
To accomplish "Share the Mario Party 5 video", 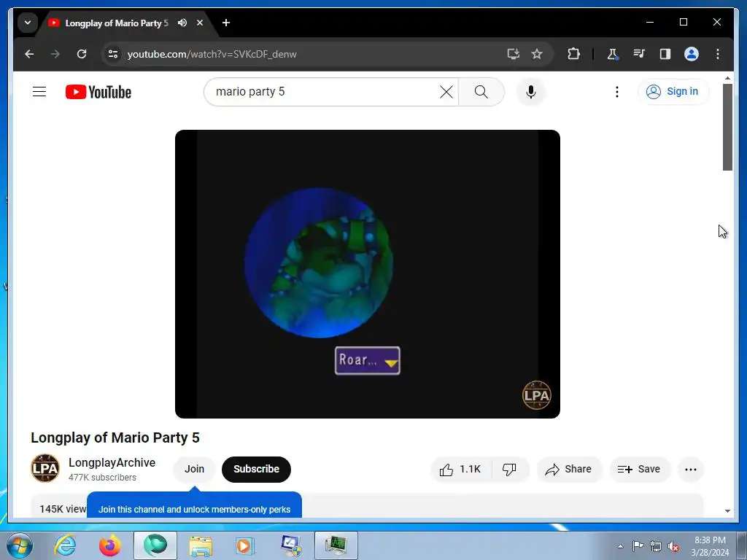I will click(x=569, y=470).
